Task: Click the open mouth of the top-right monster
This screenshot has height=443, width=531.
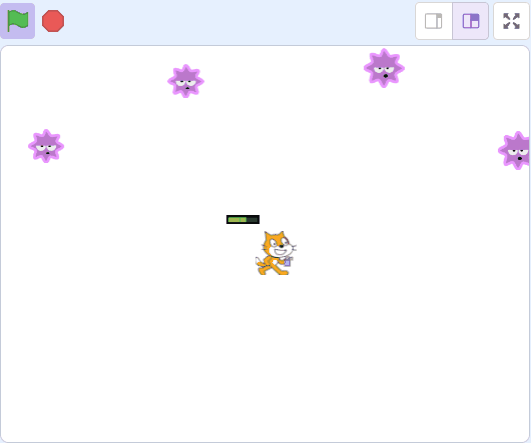Action: tap(385, 76)
